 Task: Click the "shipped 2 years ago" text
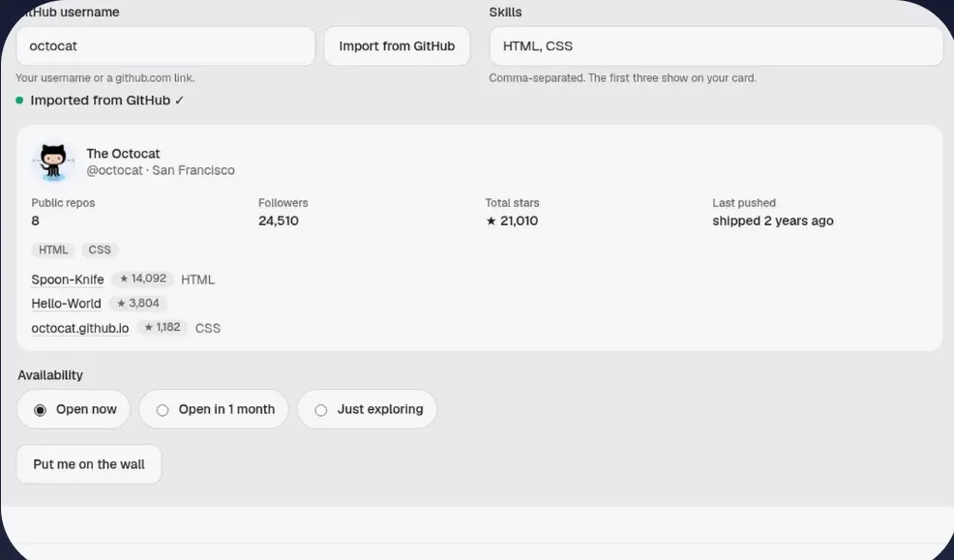pyautogui.click(x=773, y=221)
